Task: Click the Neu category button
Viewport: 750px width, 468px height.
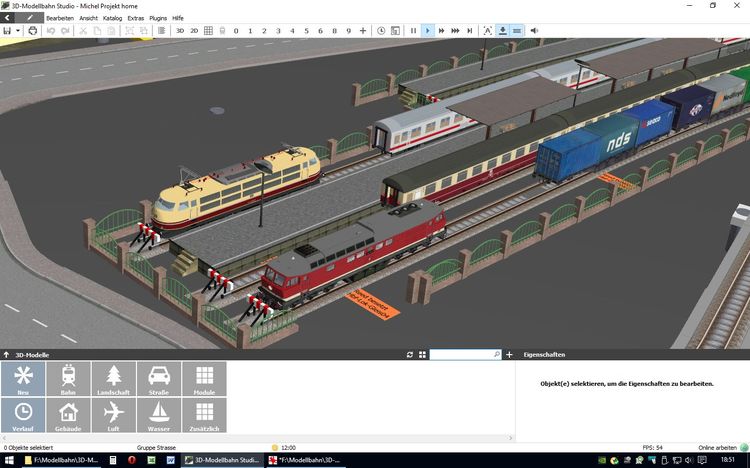Action: (x=23, y=379)
